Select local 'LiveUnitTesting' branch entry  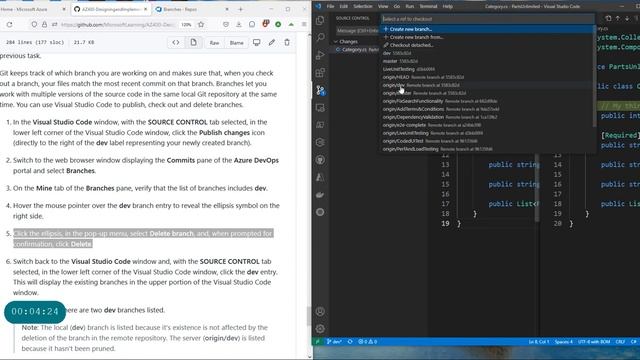pos(487,69)
